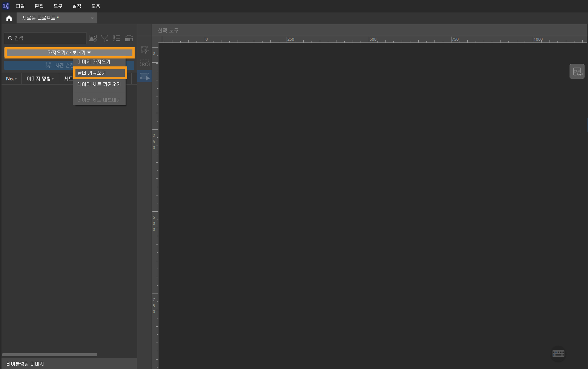Open the 도구 menu

point(58,6)
